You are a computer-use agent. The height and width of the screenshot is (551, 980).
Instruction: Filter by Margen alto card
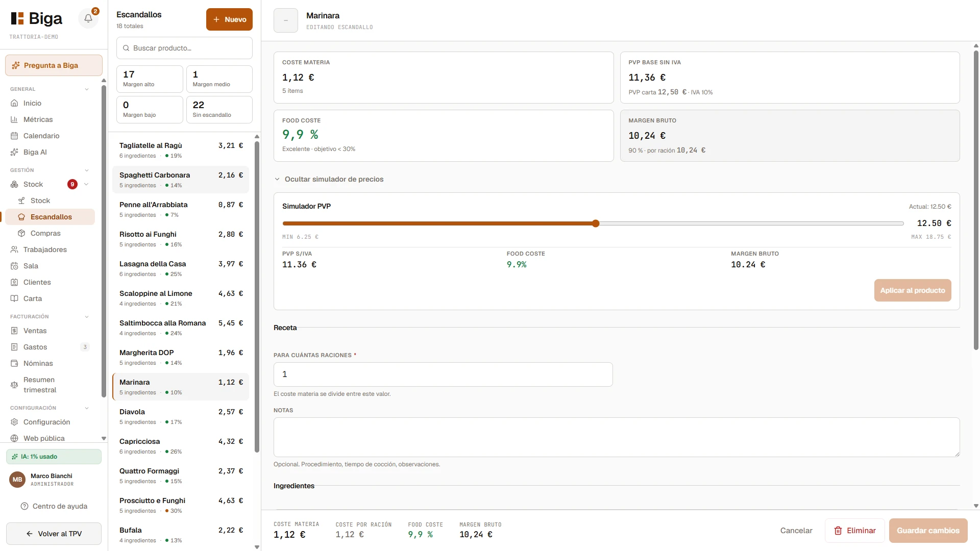click(x=150, y=79)
